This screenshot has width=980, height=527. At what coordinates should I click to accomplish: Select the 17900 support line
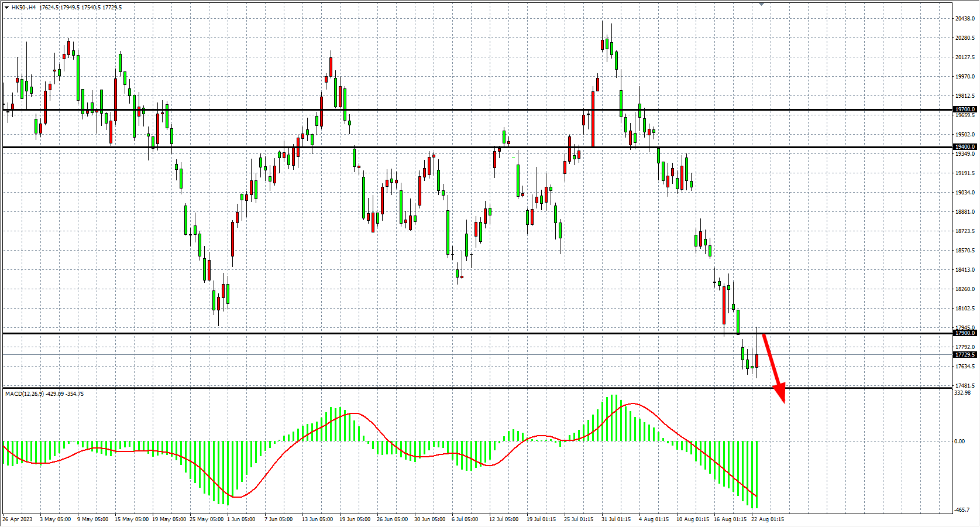coord(410,333)
